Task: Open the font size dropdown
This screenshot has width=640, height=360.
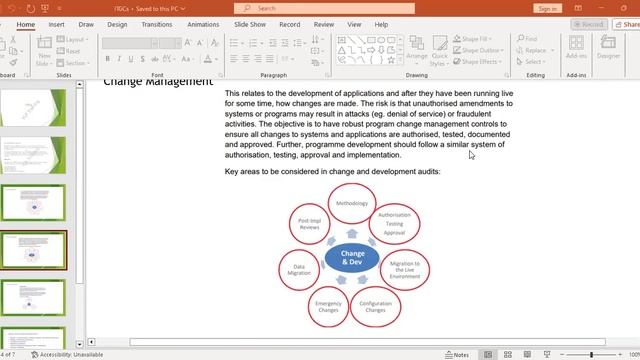Action: pos(178,43)
